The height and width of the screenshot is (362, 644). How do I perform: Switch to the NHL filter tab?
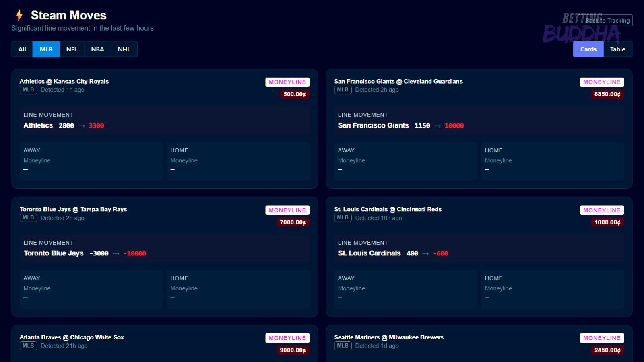pyautogui.click(x=124, y=49)
